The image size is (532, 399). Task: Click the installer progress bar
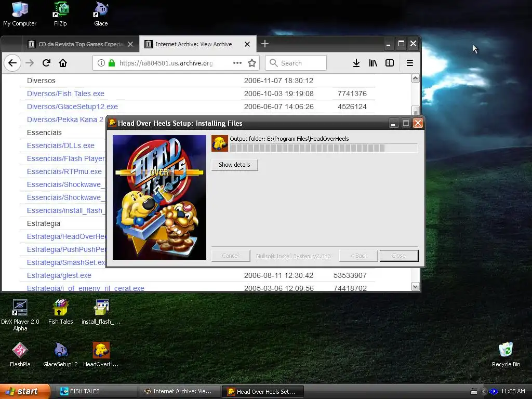point(324,148)
